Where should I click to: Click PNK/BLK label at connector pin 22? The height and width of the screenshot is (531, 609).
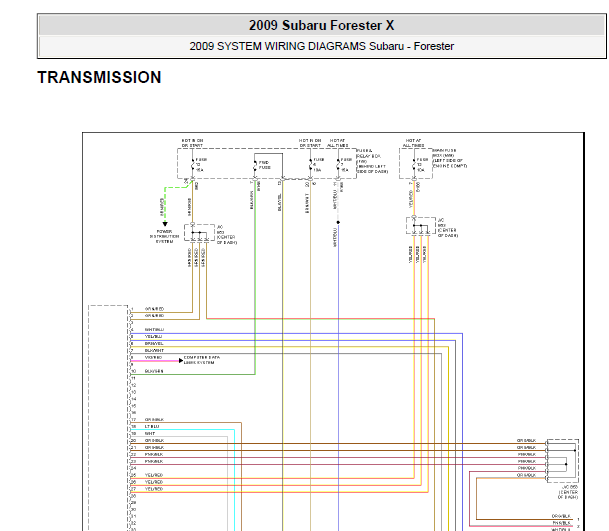click(154, 454)
